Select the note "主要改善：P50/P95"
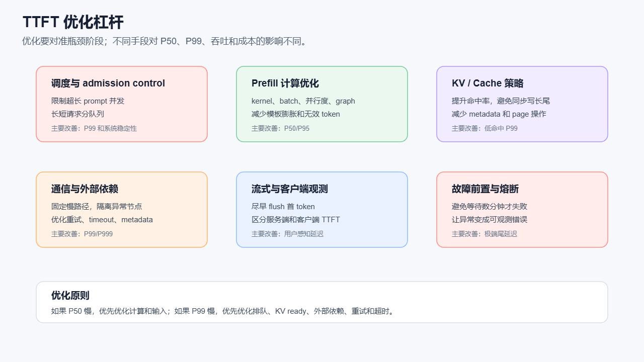The width and height of the screenshot is (644, 362). [x=281, y=128]
